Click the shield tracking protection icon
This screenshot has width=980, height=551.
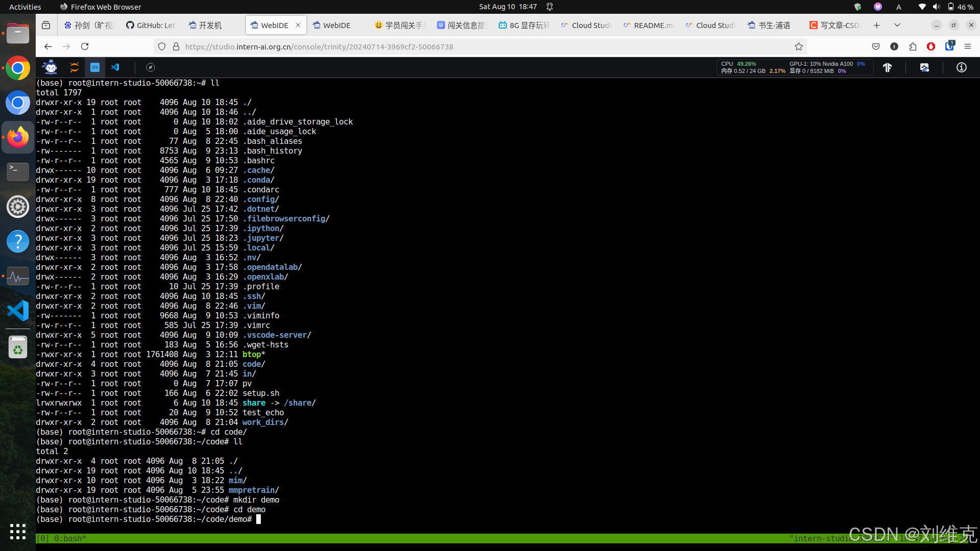click(162, 46)
